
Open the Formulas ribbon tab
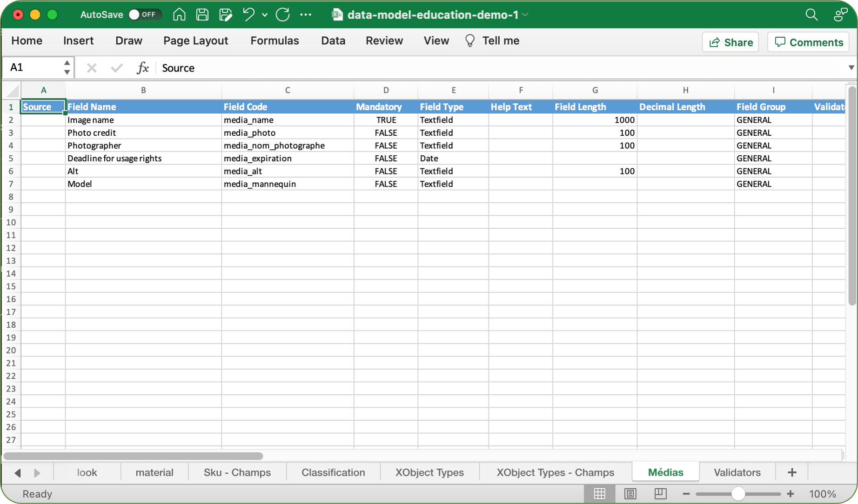click(x=275, y=41)
